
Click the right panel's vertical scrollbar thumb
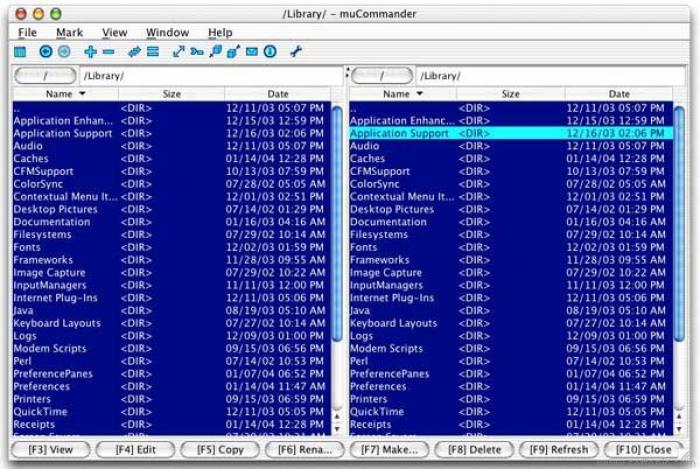pyautogui.click(x=679, y=224)
